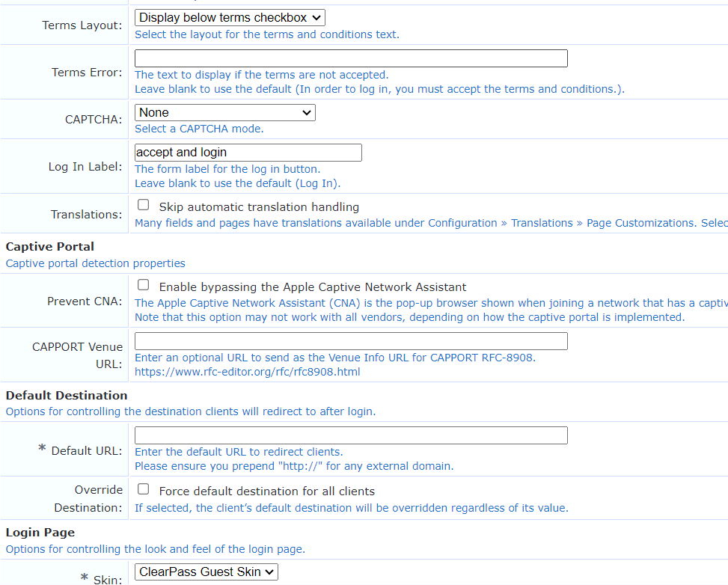Click 'If selected, the client's default destination' text
Screen dimensions: 728x585
(352, 508)
